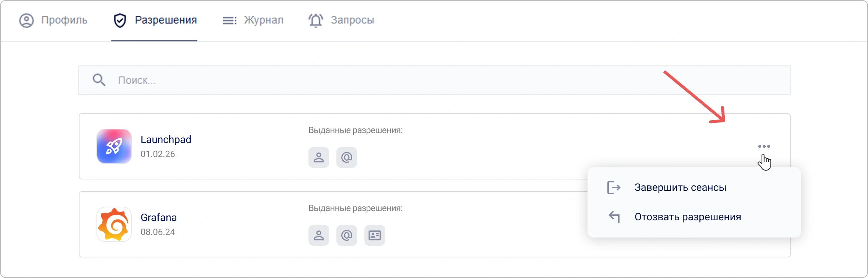Image resolution: width=868 pixels, height=278 pixels.
Task: Switch to the Запросы tab
Action: (352, 20)
